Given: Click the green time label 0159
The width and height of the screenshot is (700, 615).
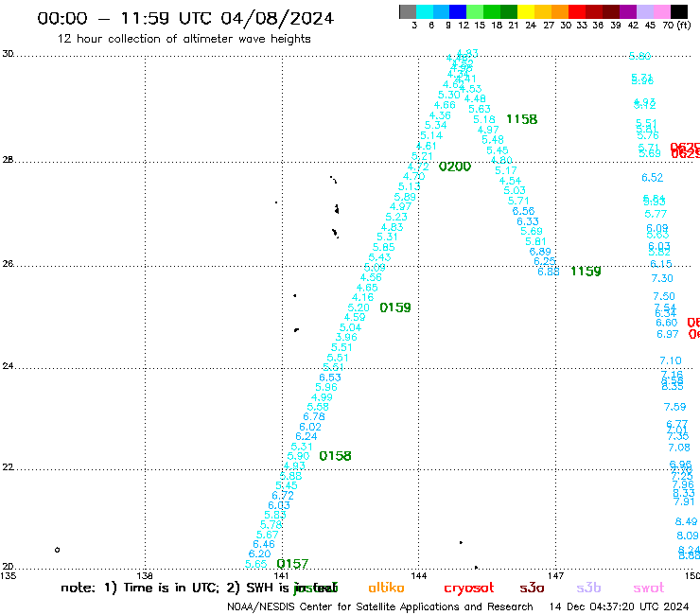Looking at the screenshot, I should pyautogui.click(x=395, y=307).
